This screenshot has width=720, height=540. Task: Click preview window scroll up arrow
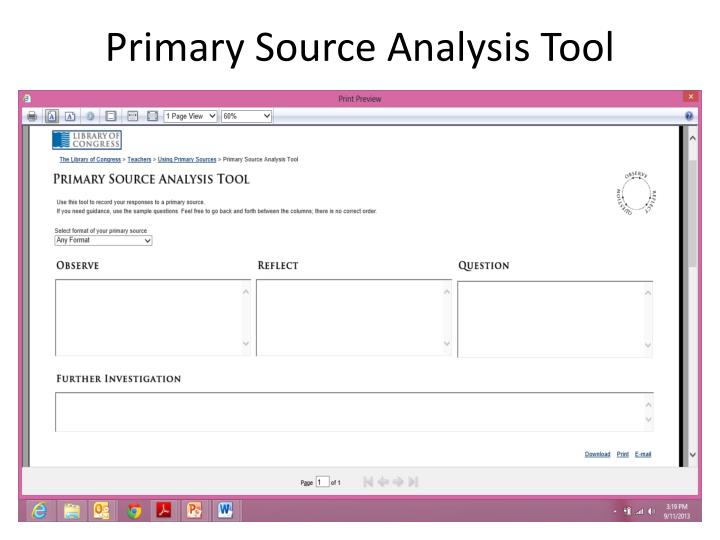(x=692, y=138)
